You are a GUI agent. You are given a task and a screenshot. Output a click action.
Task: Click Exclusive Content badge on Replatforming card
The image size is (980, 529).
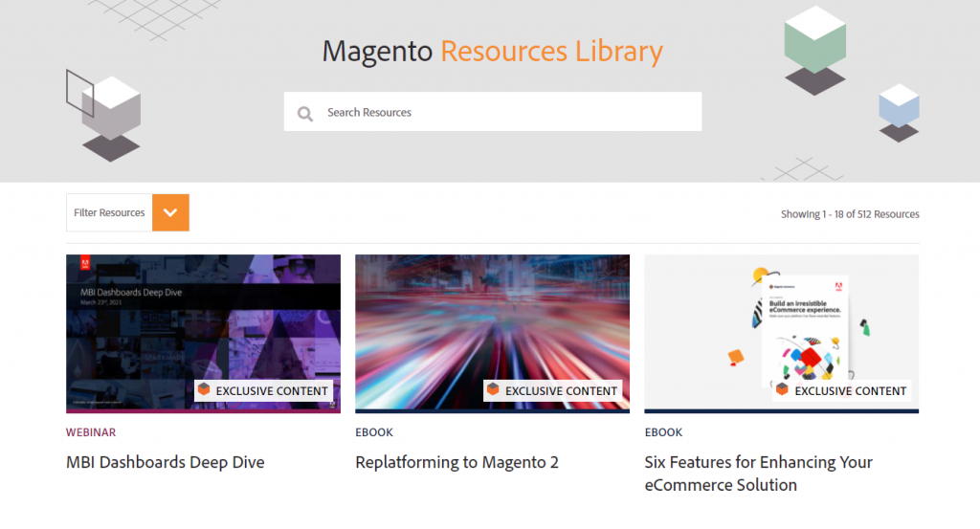click(553, 390)
